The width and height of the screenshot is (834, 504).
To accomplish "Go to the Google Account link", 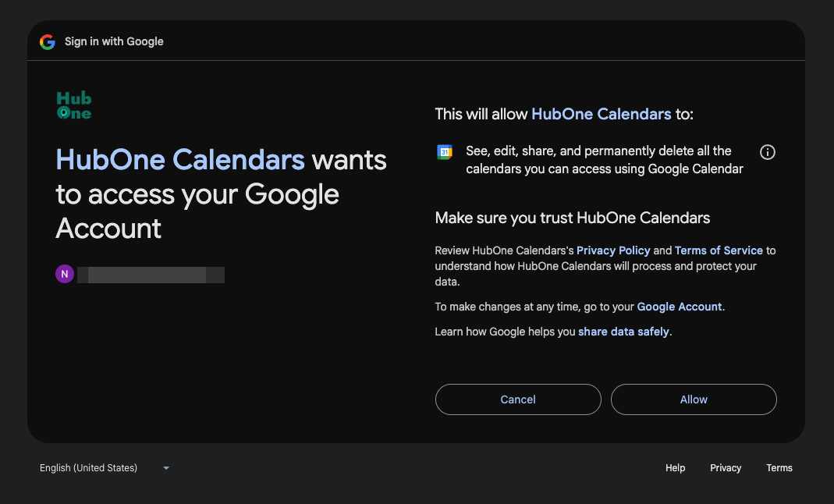I will tap(680, 307).
